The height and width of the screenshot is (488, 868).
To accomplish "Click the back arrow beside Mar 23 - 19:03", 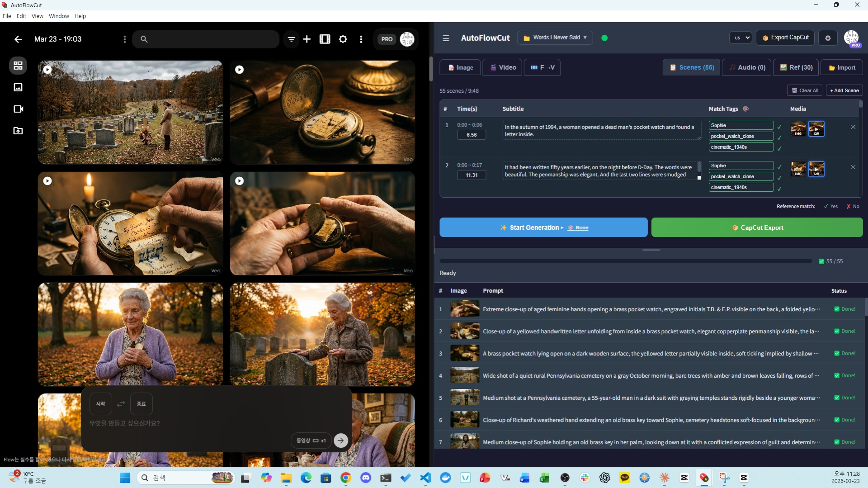I will [x=18, y=39].
